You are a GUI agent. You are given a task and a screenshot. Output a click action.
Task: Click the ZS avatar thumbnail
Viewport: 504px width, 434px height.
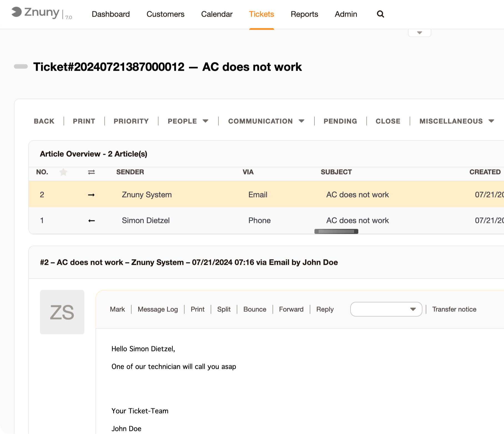[x=62, y=312]
